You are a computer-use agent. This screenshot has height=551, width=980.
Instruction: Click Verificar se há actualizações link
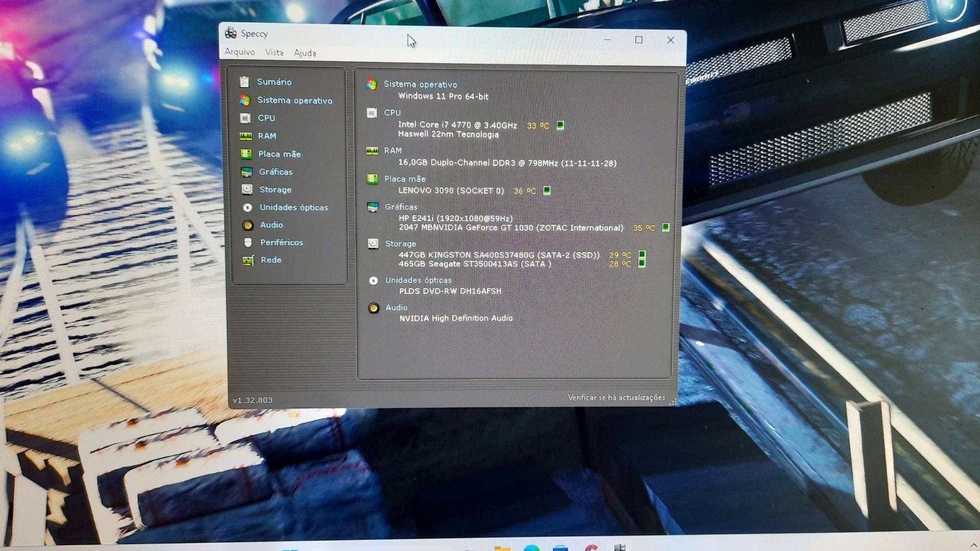(616, 398)
